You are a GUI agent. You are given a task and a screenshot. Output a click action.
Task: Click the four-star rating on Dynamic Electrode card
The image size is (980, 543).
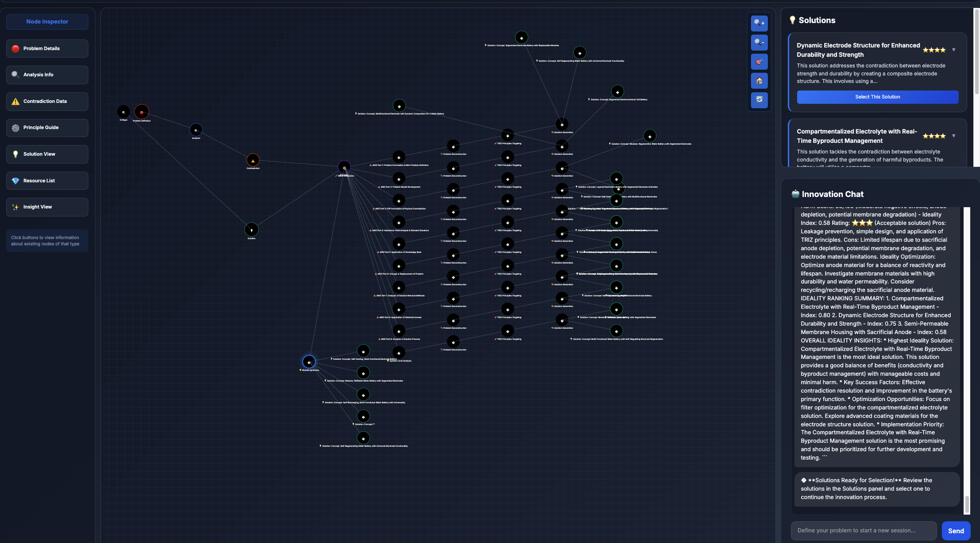tap(934, 50)
